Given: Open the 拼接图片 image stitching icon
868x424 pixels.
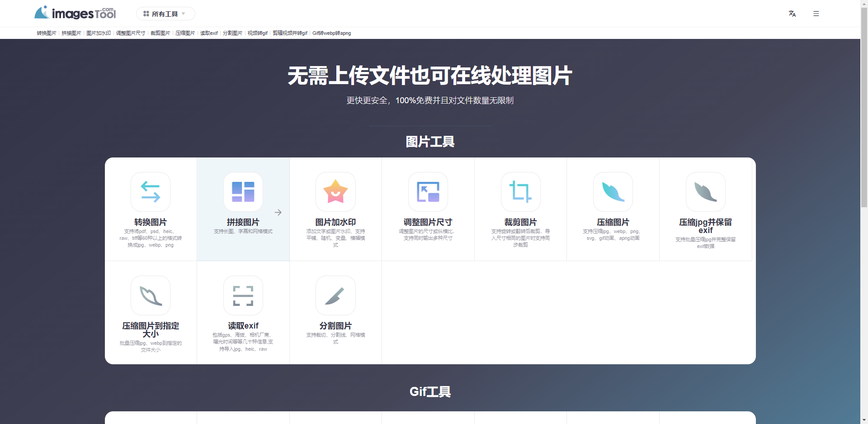Looking at the screenshot, I should coord(243,192).
